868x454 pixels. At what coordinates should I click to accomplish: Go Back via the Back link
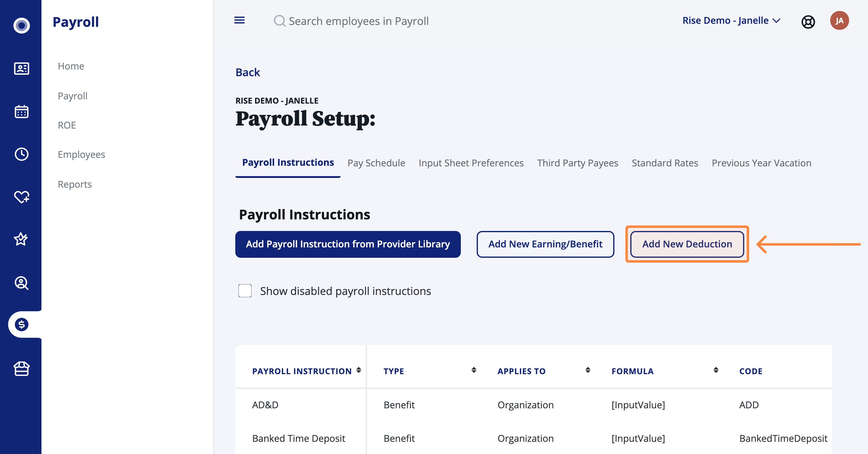tap(248, 73)
